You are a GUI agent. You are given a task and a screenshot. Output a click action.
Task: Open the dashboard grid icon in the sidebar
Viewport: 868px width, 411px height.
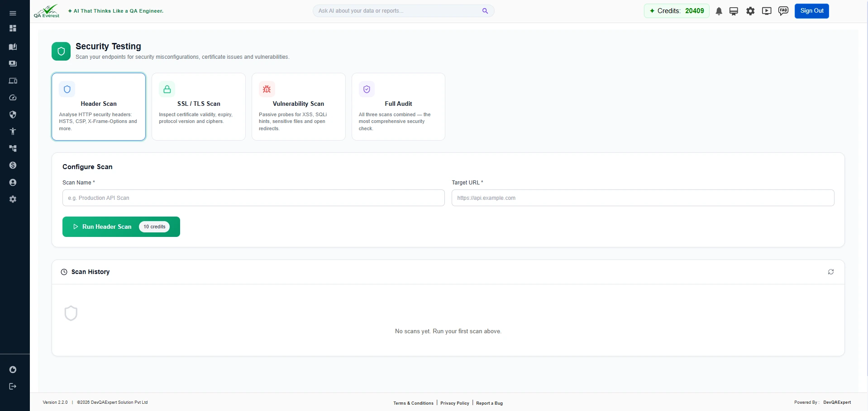[13, 28]
